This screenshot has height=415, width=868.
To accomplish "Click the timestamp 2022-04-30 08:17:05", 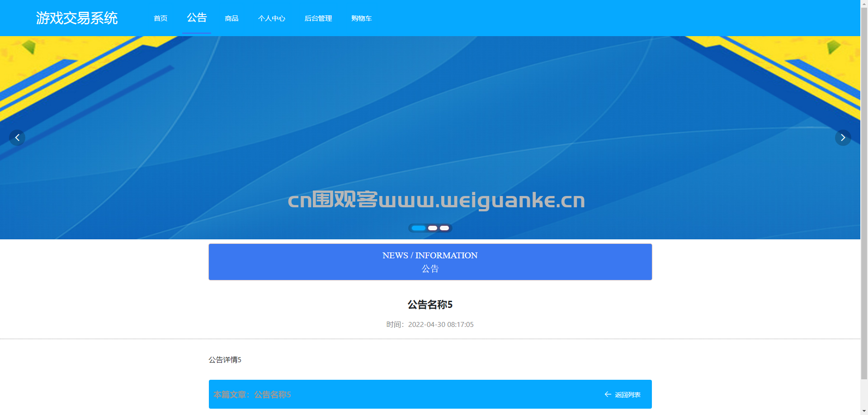I will point(441,325).
